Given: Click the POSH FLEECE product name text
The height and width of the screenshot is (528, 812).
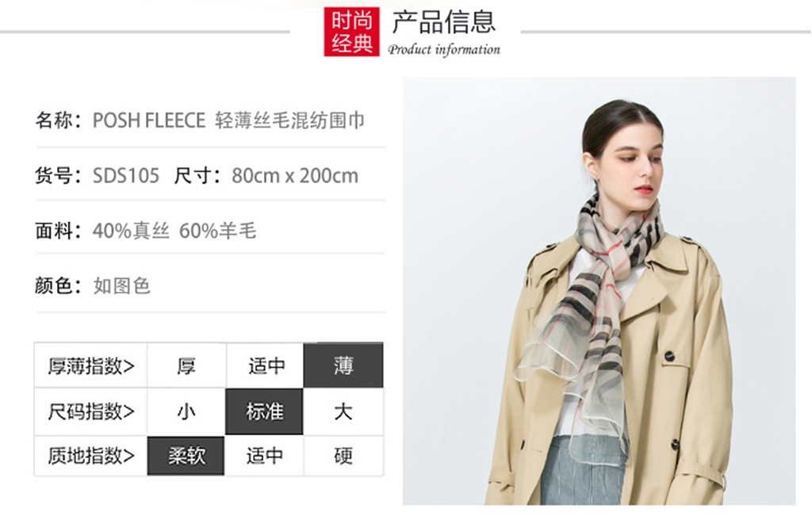Looking at the screenshot, I should point(149,121).
